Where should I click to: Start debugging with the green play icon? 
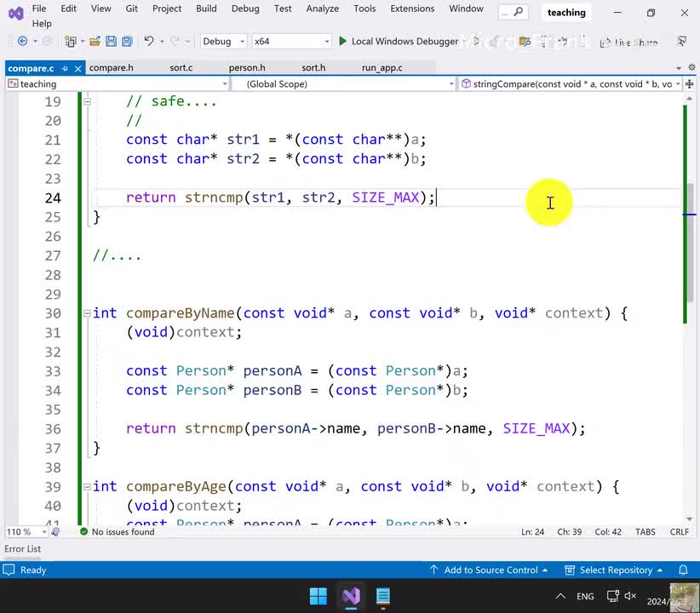coord(342,42)
